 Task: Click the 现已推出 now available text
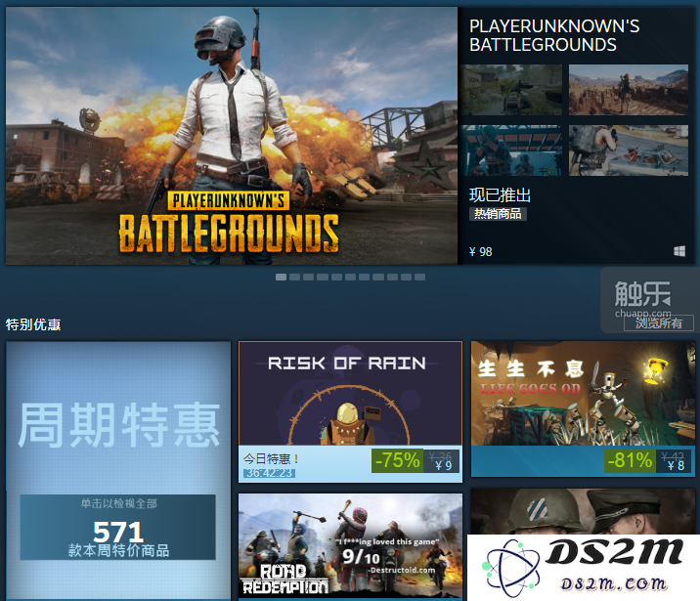500,195
